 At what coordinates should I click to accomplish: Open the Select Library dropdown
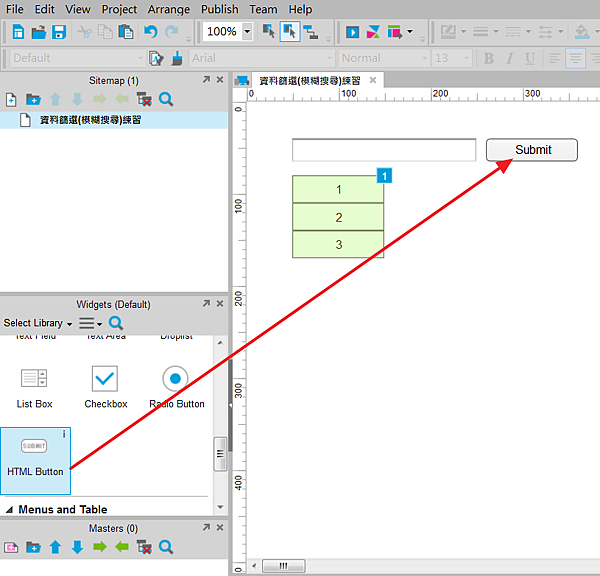click(x=38, y=323)
